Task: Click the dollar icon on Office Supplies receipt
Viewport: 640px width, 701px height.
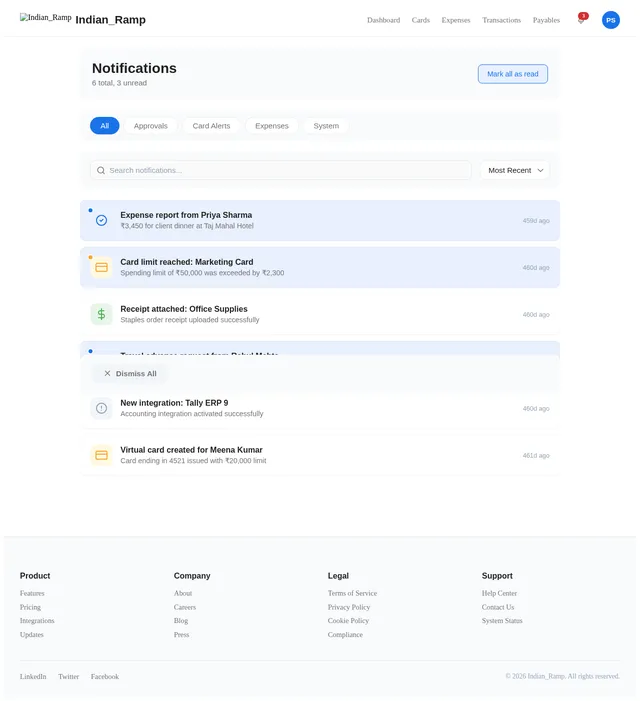Action: (101, 314)
